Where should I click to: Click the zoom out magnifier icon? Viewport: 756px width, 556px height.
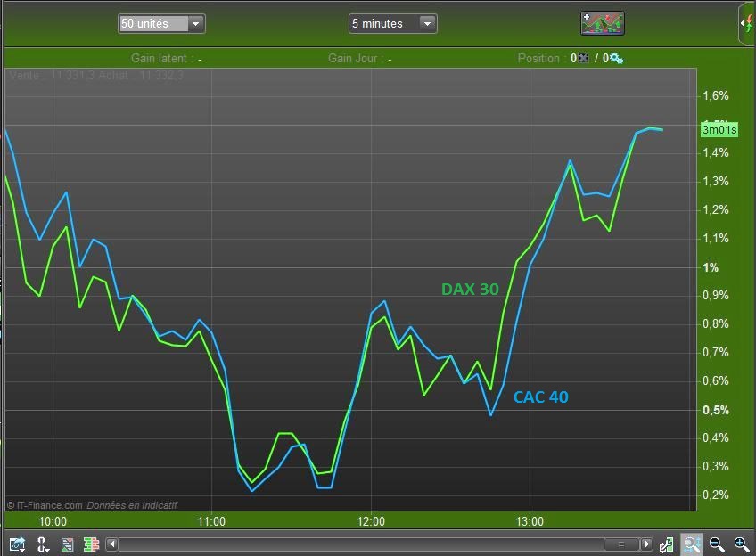click(717, 544)
